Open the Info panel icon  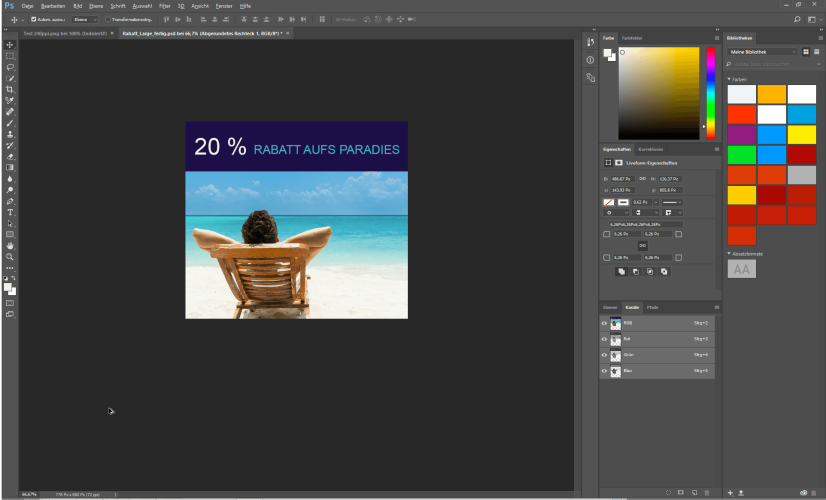(x=590, y=60)
